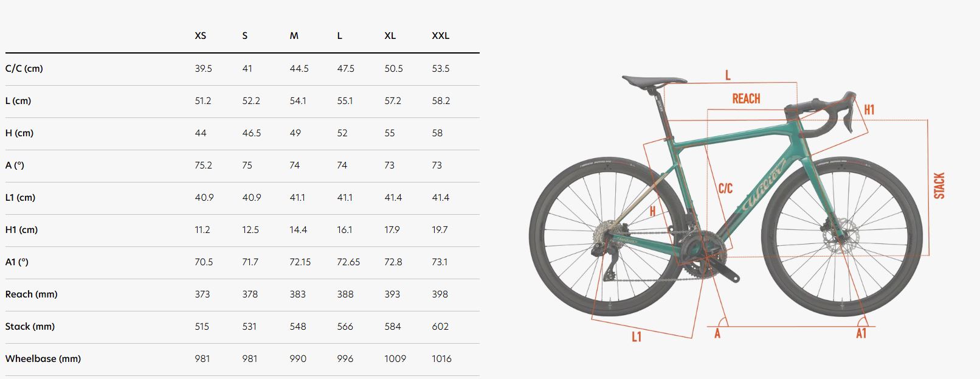Click the REACH label on bike diagram
The width and height of the screenshot is (980, 379).
coord(746,99)
